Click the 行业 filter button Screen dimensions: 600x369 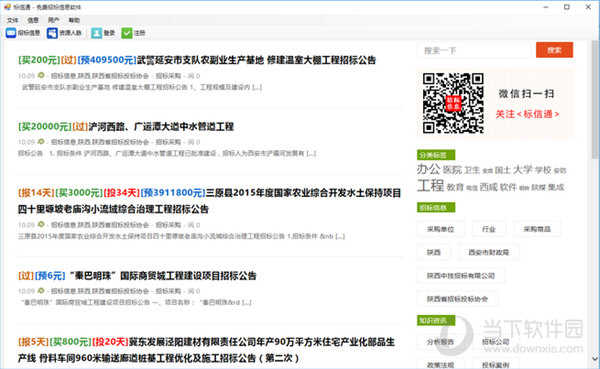[489, 229]
